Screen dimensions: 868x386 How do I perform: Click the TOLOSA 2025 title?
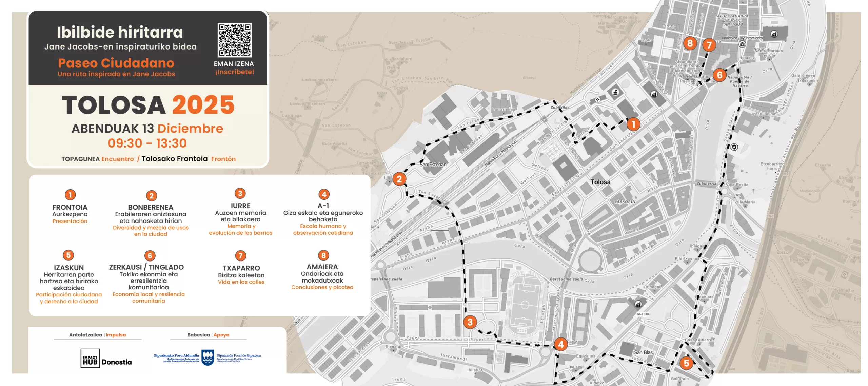(x=148, y=105)
